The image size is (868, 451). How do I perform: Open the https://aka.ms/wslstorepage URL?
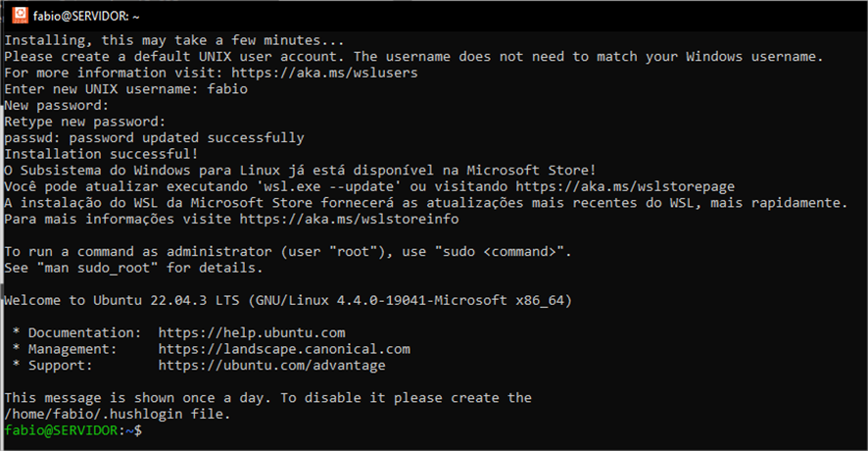click(x=625, y=186)
